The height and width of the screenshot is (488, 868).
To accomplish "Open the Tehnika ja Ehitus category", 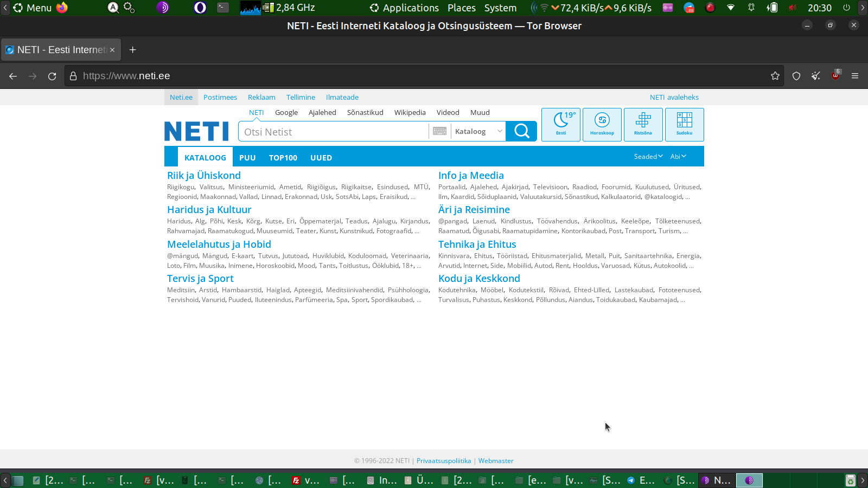I will click(477, 245).
